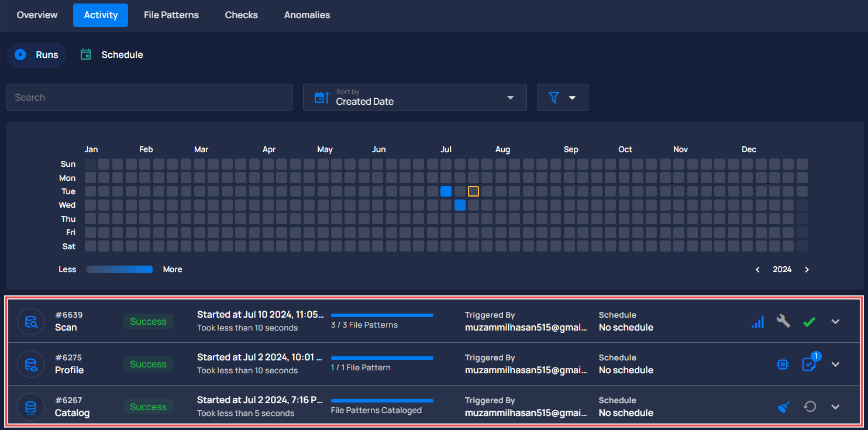Click the sort calendar icon
868x430 pixels.
click(x=322, y=98)
